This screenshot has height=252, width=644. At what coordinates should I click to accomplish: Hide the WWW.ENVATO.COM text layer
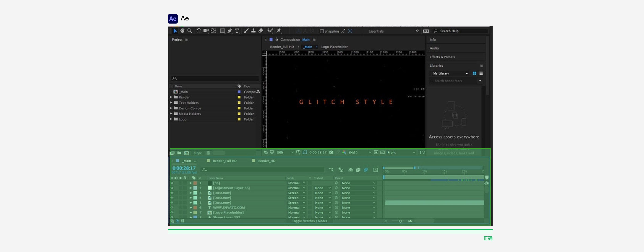(x=172, y=207)
